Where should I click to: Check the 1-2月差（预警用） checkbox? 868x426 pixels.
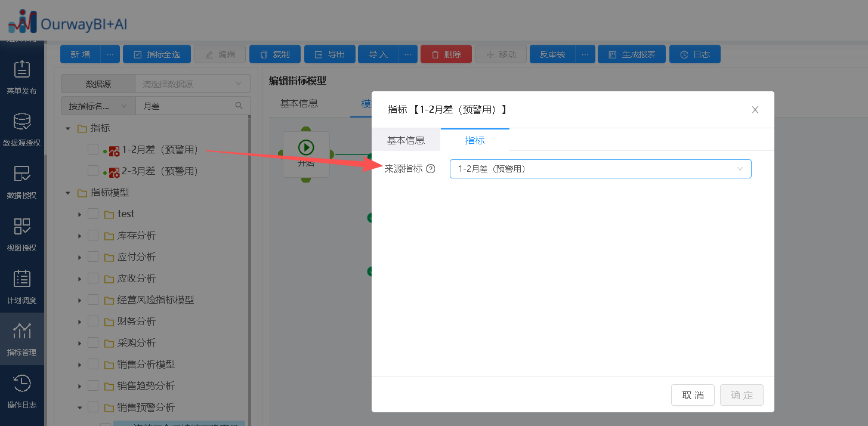coord(93,150)
